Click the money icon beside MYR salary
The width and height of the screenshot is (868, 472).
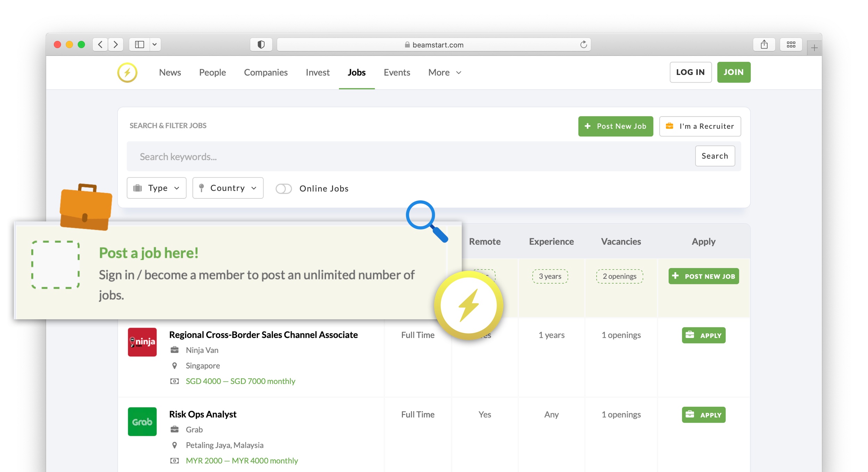175,461
